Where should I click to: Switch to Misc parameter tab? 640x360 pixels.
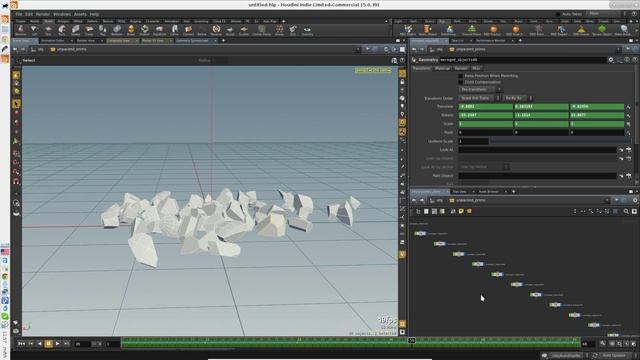coord(476,68)
